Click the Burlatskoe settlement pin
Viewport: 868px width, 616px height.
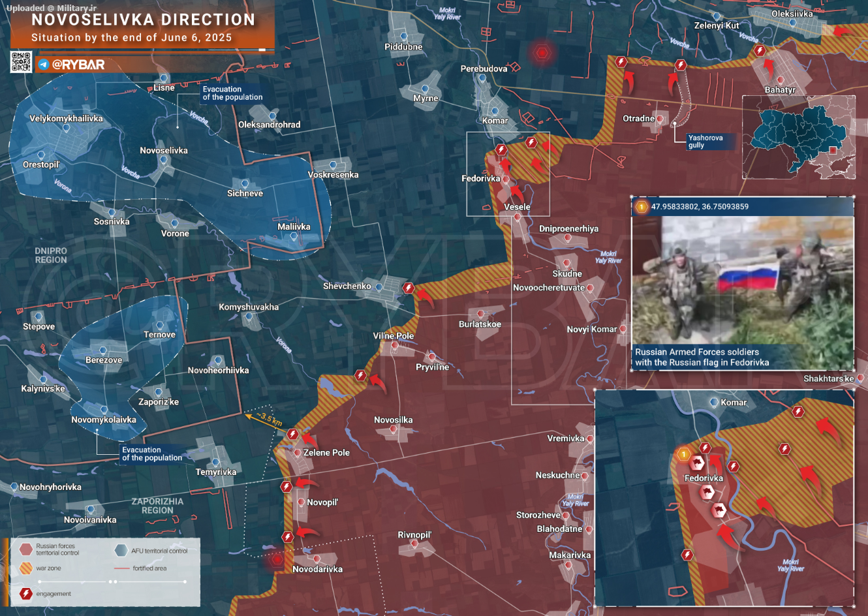click(481, 315)
